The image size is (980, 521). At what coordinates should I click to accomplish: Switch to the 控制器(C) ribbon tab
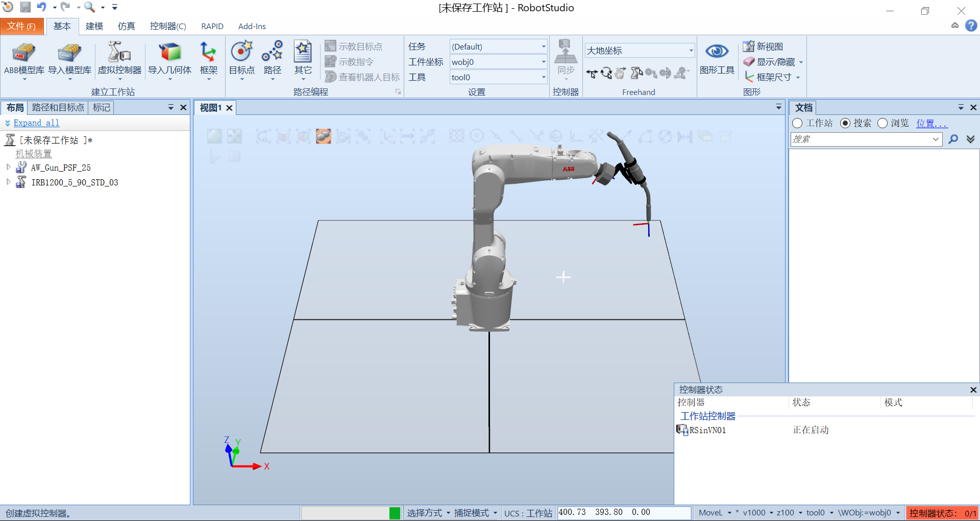[168, 26]
